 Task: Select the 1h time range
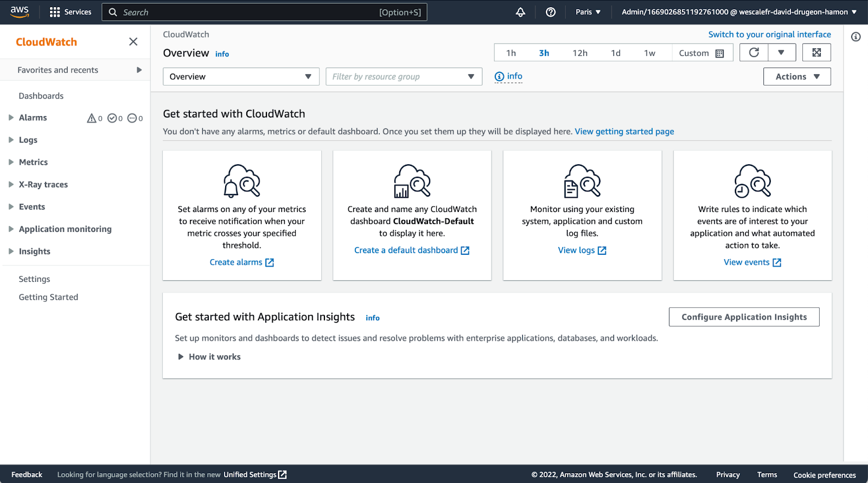point(511,53)
